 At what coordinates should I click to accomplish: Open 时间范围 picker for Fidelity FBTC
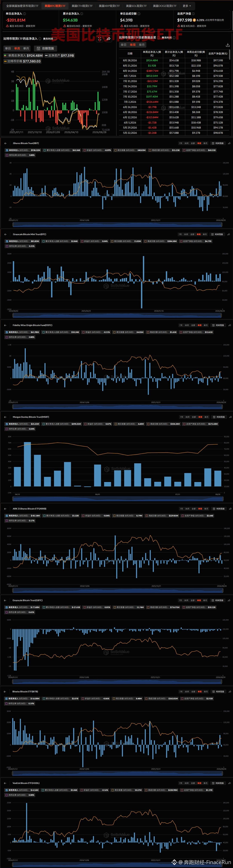(218, 325)
